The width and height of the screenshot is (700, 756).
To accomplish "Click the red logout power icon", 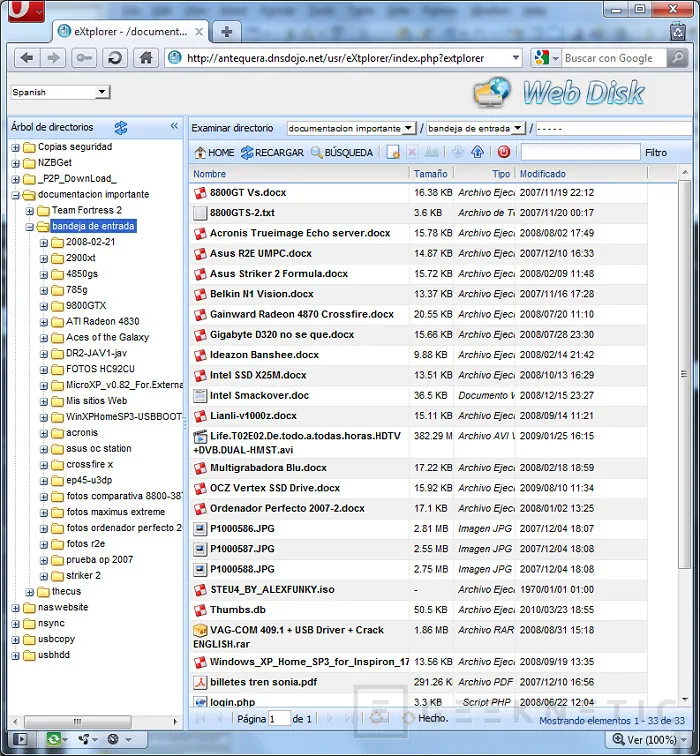I will [504, 152].
